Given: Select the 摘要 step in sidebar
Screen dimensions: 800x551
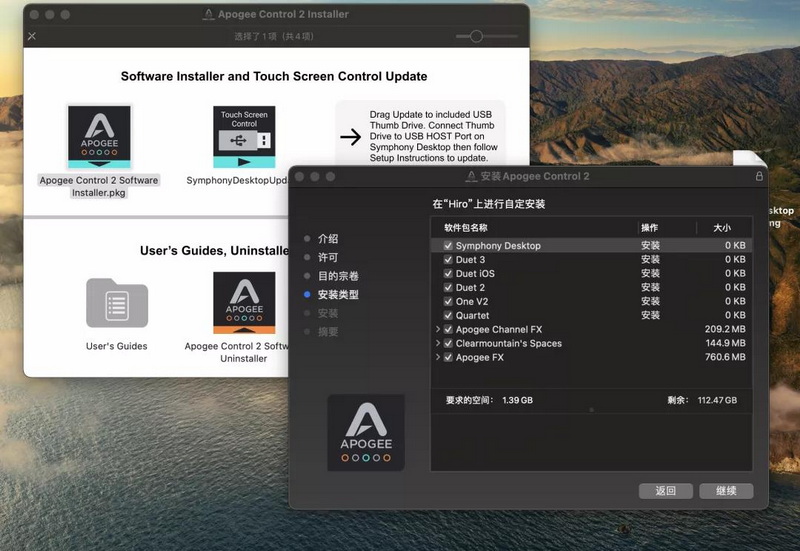Looking at the screenshot, I should [x=328, y=332].
